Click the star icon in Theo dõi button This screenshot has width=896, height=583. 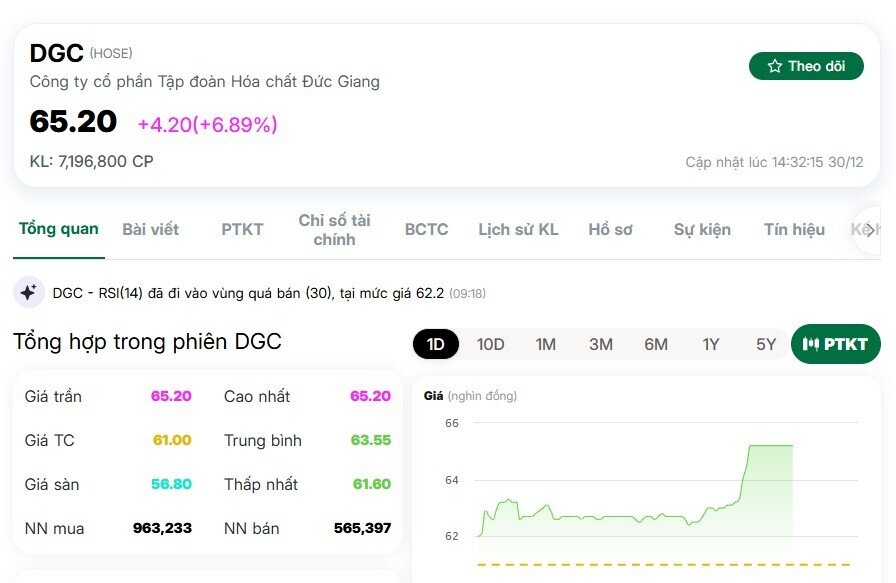[x=774, y=66]
